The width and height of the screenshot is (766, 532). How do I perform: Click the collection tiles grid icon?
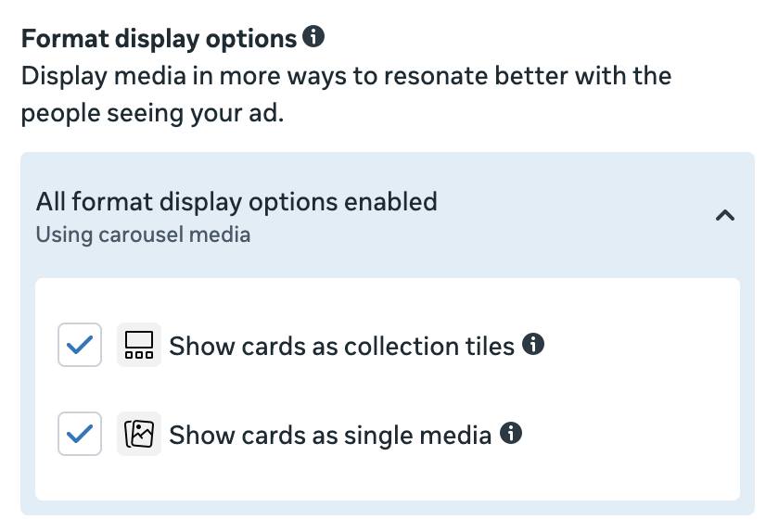click(138, 346)
